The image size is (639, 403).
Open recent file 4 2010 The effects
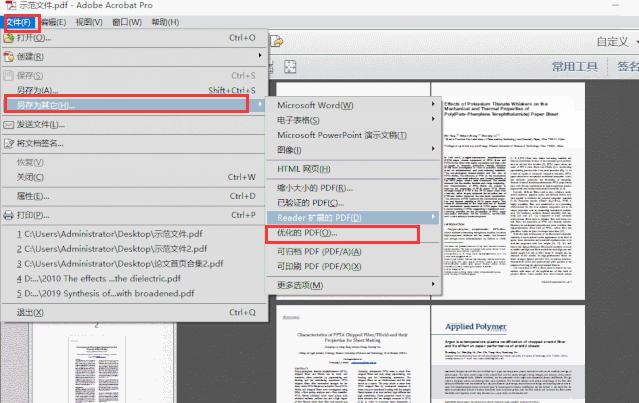click(99, 279)
